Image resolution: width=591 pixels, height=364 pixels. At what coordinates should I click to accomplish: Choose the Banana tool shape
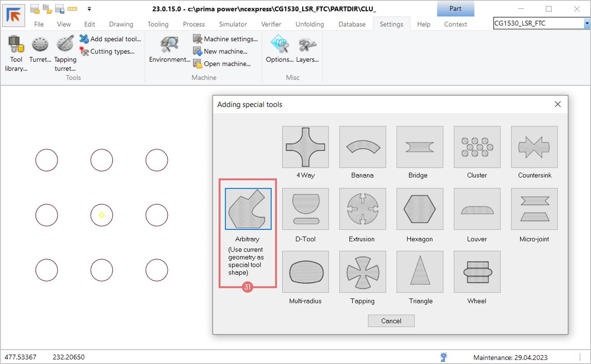pos(362,147)
